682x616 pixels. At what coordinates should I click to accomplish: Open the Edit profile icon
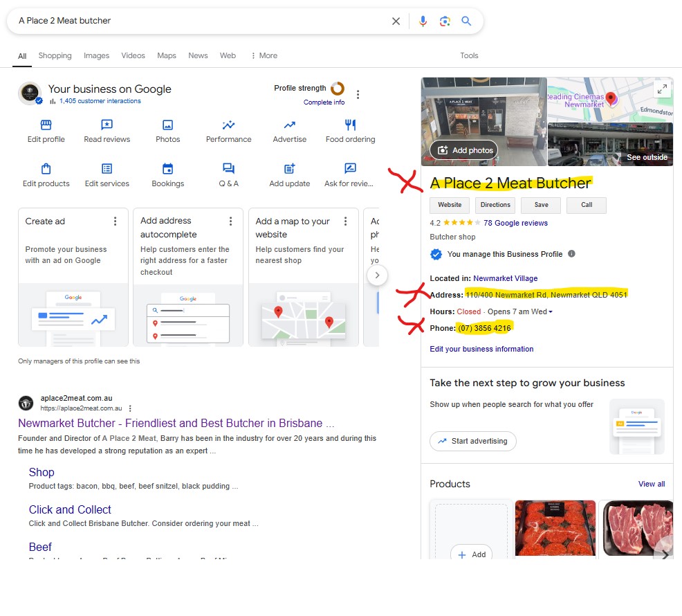click(x=46, y=125)
